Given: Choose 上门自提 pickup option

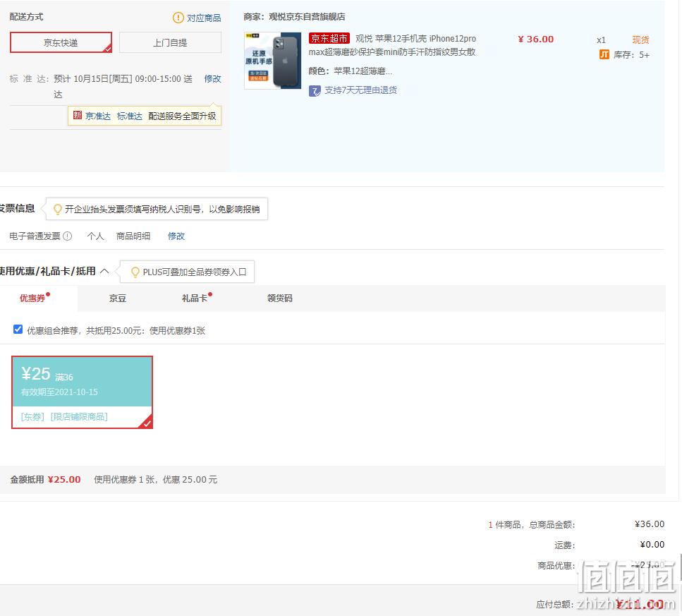Looking at the screenshot, I should pos(170,42).
